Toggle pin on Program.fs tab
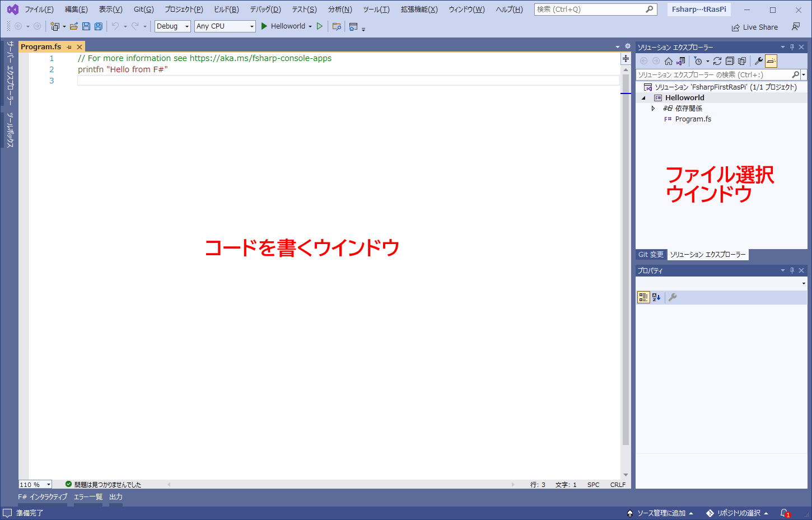Screen dimensions: 812x520 tap(69, 47)
